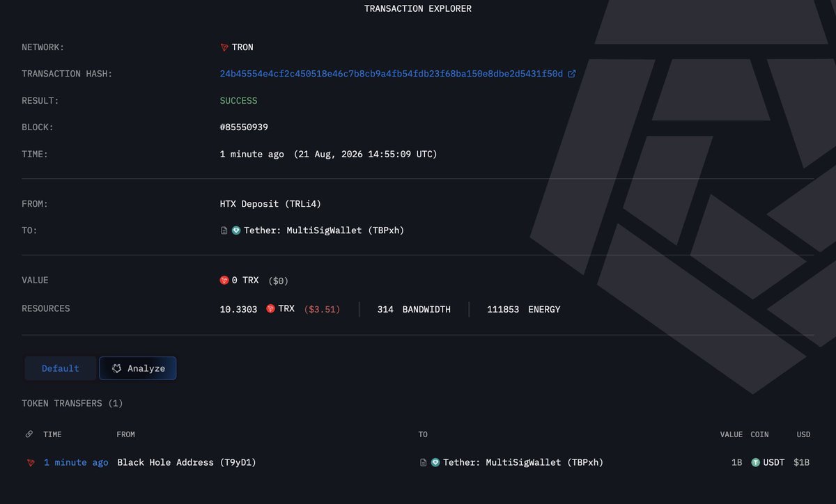Click the TOKEN TRANSFERS (1) heading

pos(72,403)
